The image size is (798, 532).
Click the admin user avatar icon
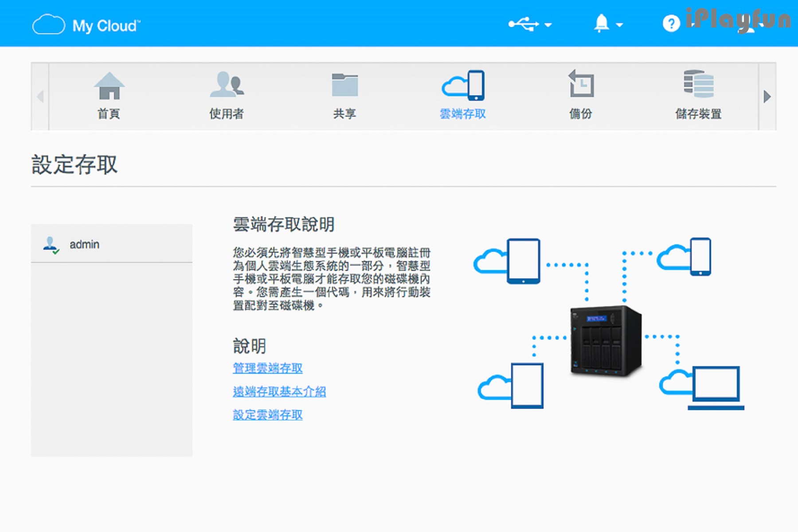51,245
